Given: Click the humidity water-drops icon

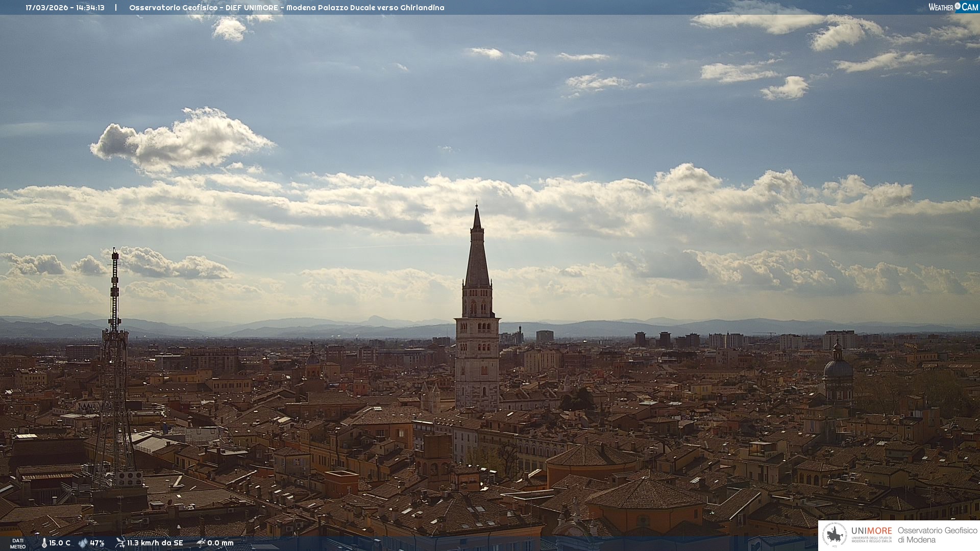Looking at the screenshot, I should tap(83, 543).
